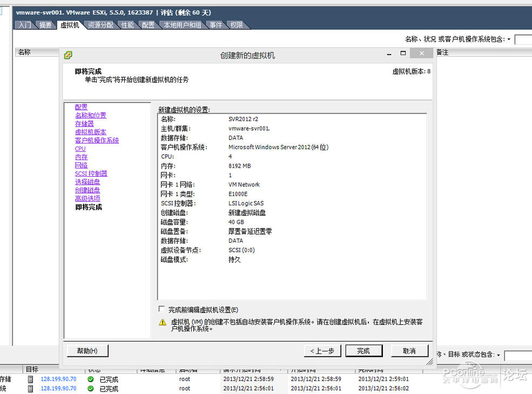This screenshot has width=532, height=394.
Task: Click the 备注 column header
Action: pos(442,52)
